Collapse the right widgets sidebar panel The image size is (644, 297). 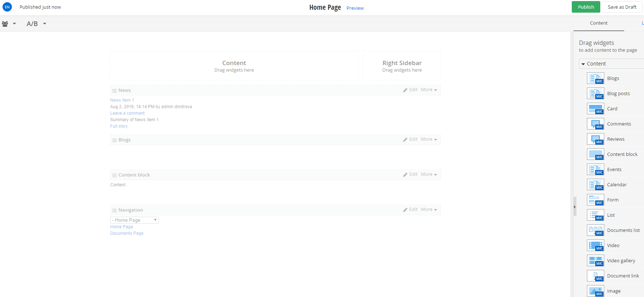(x=575, y=207)
